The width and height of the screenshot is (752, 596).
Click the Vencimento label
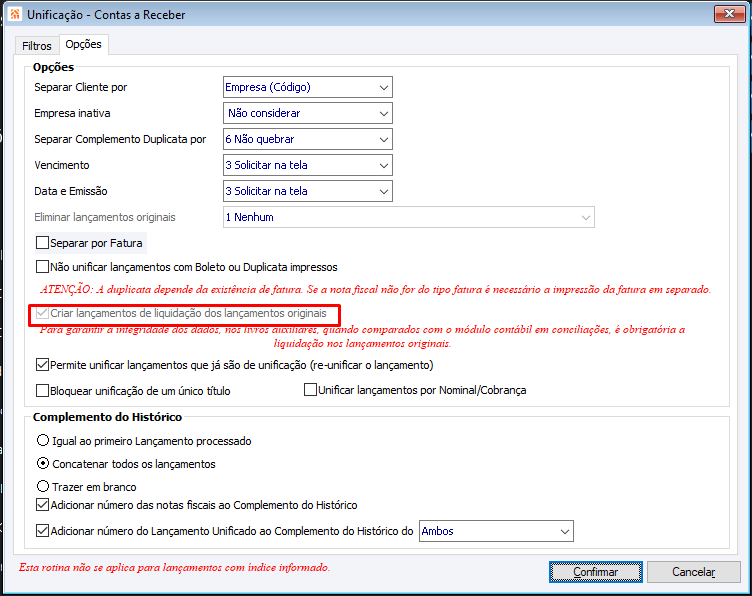pos(62,165)
